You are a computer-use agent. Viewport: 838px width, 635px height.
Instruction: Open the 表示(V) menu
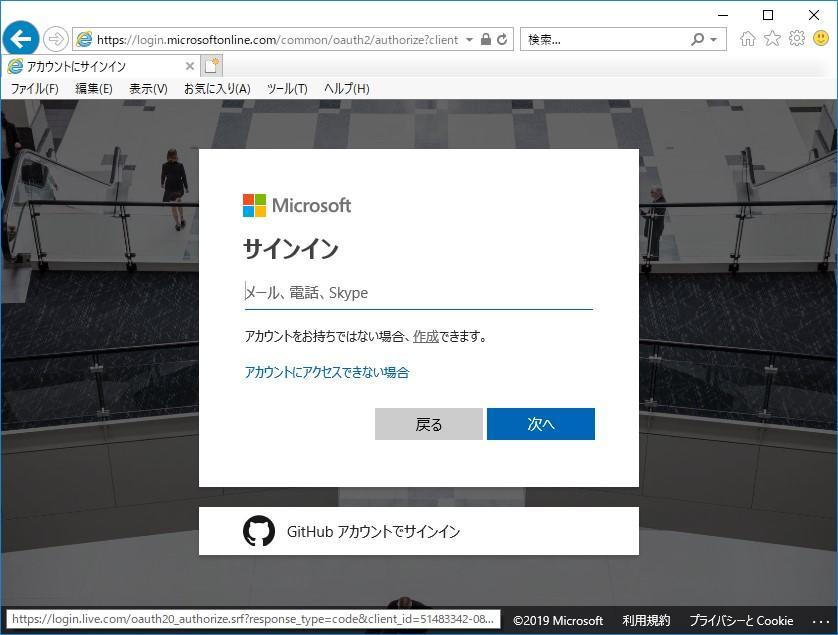tap(148, 89)
